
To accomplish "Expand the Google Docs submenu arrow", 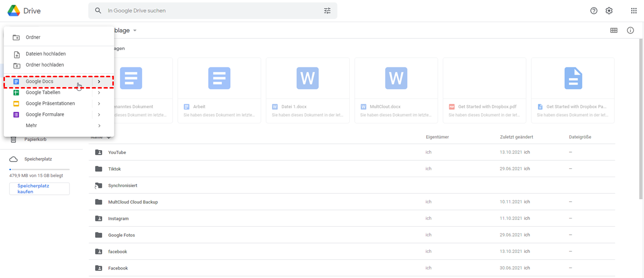I will coord(99,82).
